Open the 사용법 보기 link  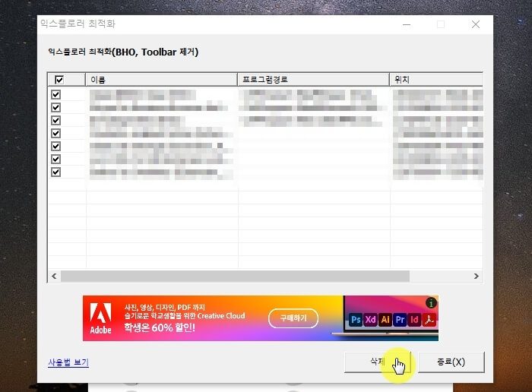(68, 362)
